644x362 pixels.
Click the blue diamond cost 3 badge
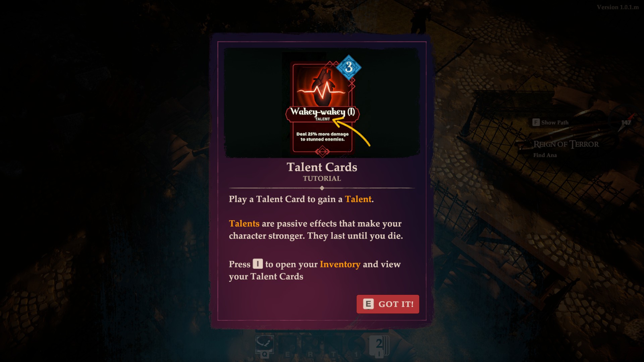pyautogui.click(x=349, y=67)
